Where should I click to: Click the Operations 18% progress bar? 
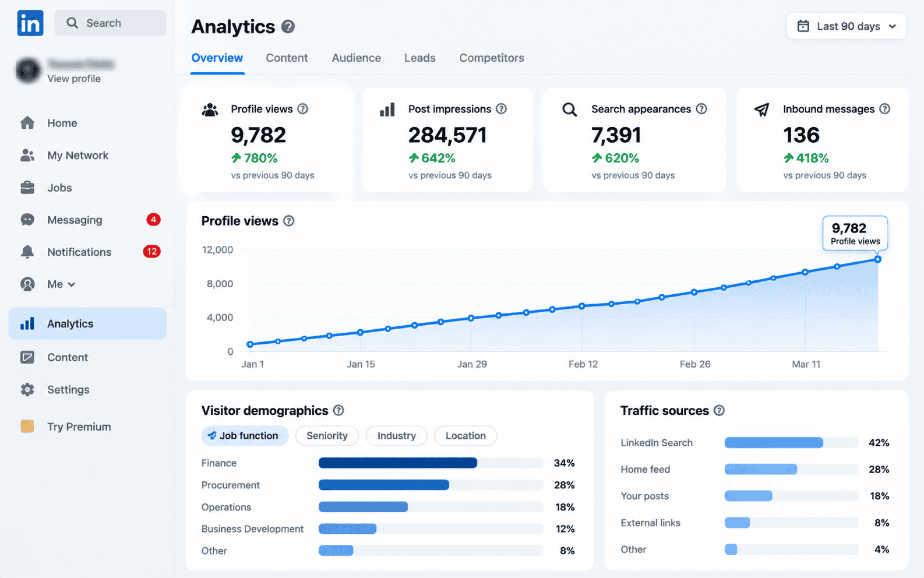(431, 506)
